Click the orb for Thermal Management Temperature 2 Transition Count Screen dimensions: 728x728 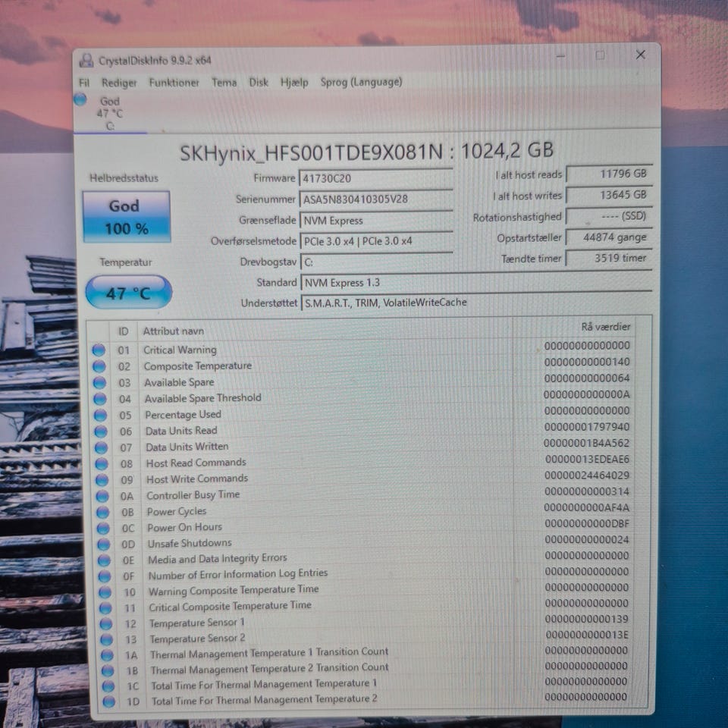(x=108, y=671)
